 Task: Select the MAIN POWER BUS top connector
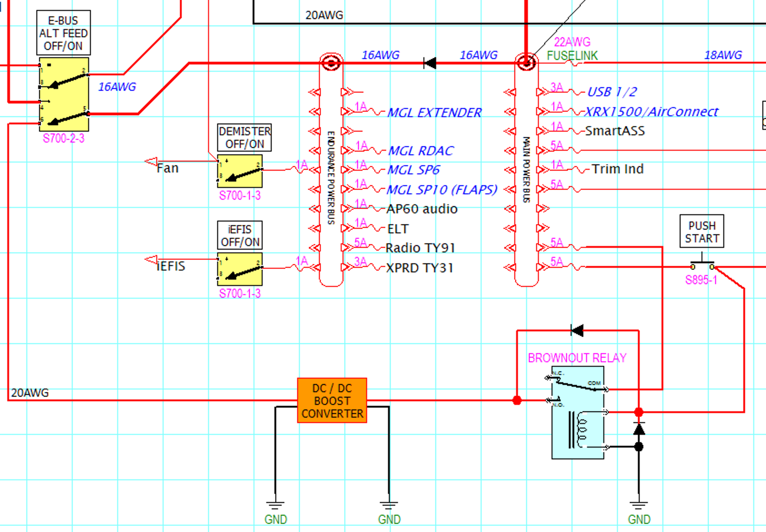pyautogui.click(x=527, y=63)
